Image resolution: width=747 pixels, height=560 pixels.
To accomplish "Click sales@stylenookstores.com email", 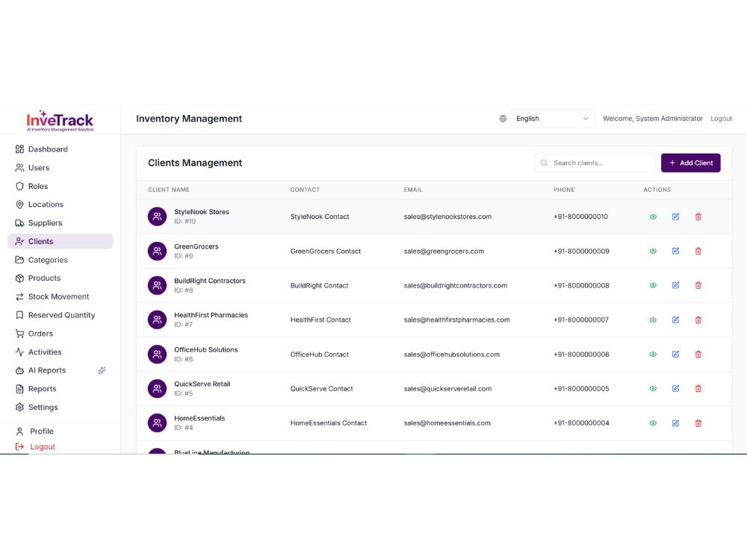I will 447,217.
